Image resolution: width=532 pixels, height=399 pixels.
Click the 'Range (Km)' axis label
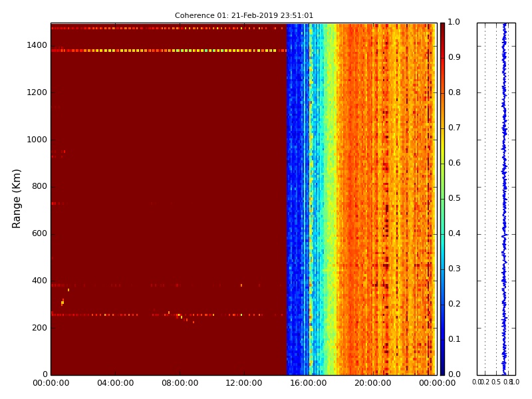tap(16, 199)
